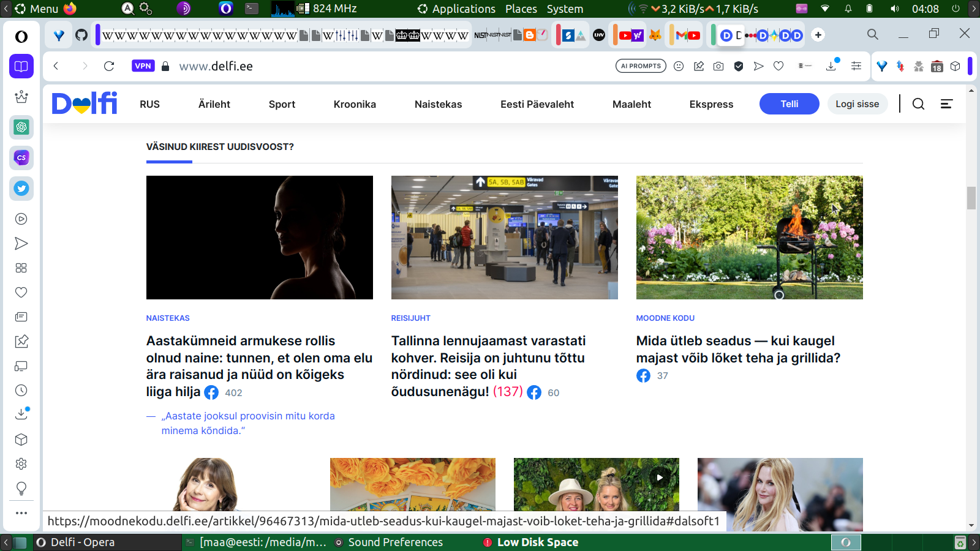Open the Ärileht section
Image resolution: width=980 pixels, height=551 pixels.
[214, 104]
